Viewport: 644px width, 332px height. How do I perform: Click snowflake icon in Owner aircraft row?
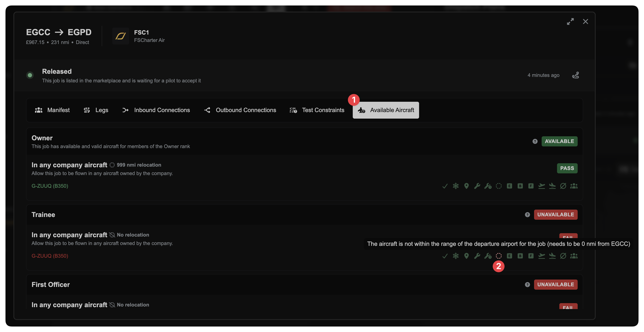coord(456,186)
